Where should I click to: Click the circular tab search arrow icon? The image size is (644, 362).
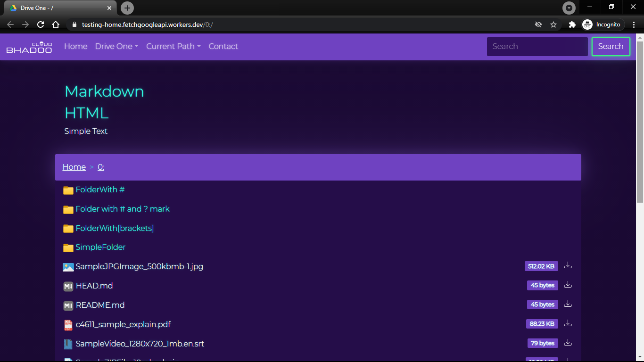tap(569, 8)
